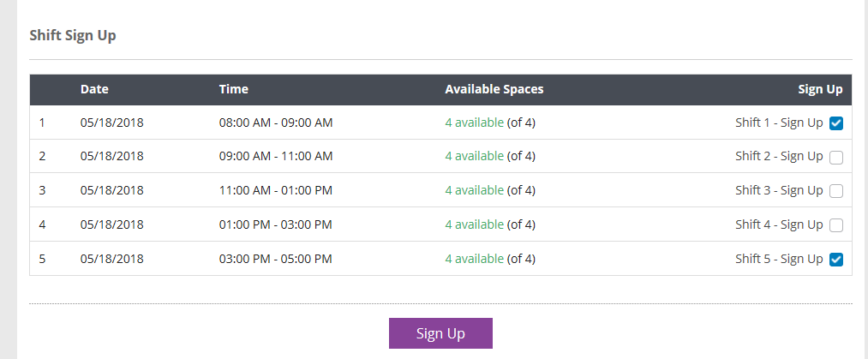Deselect the Shift 5 sign up checkbox
The width and height of the screenshot is (868, 359).
pyautogui.click(x=836, y=260)
